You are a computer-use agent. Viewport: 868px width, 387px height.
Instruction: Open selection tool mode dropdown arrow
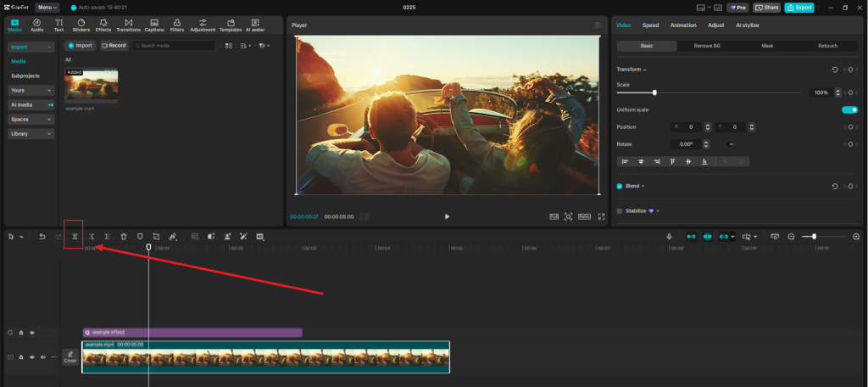pos(21,237)
